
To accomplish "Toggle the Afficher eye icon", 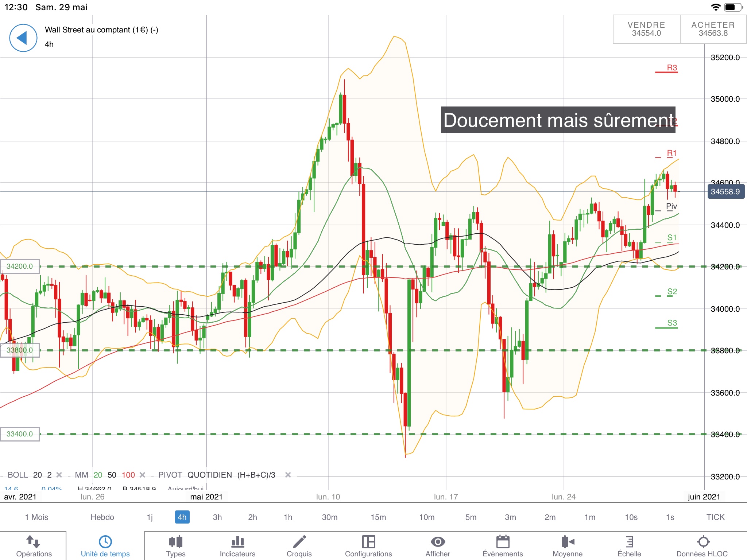I will (438, 542).
